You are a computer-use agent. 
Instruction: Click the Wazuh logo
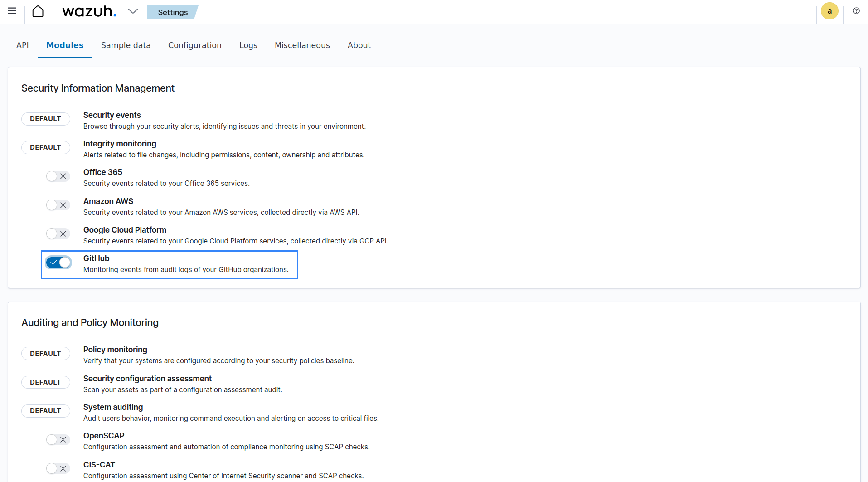click(x=89, y=11)
